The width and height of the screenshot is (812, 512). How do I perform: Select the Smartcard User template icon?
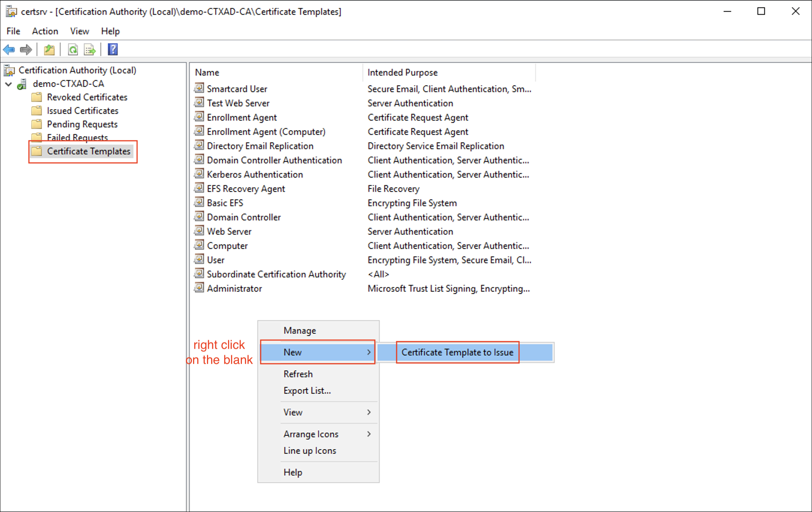pyautogui.click(x=199, y=89)
